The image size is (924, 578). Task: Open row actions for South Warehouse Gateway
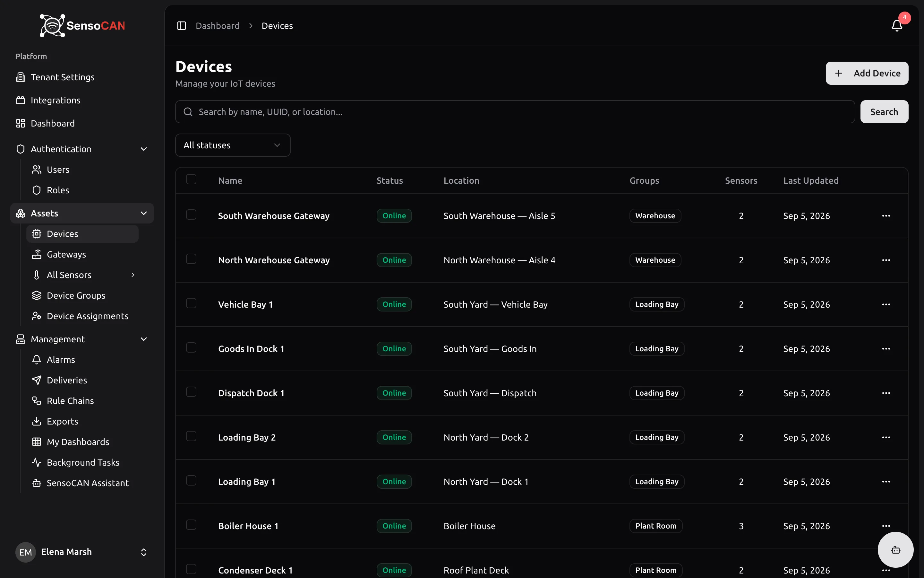pyautogui.click(x=886, y=216)
